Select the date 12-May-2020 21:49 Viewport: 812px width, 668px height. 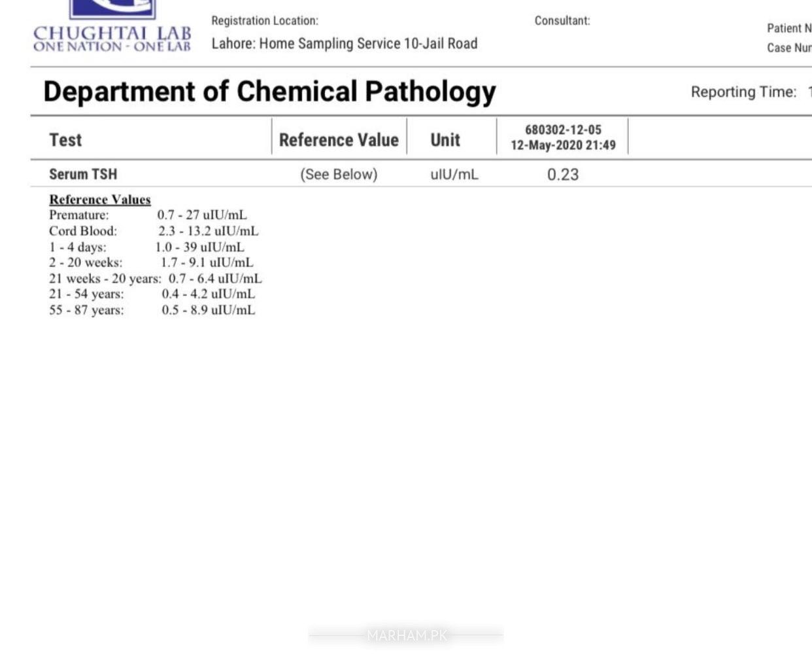[x=563, y=145]
